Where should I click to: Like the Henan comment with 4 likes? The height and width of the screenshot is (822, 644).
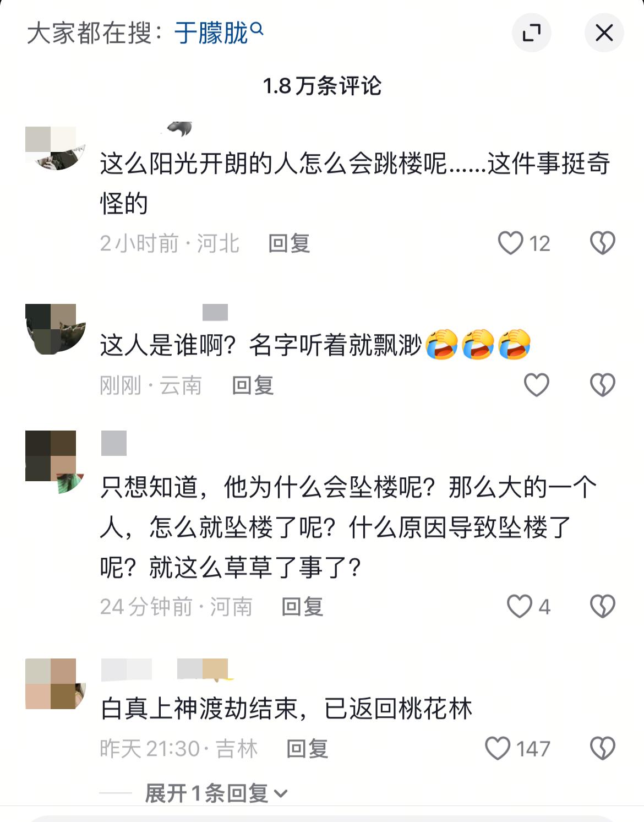pyautogui.click(x=519, y=606)
